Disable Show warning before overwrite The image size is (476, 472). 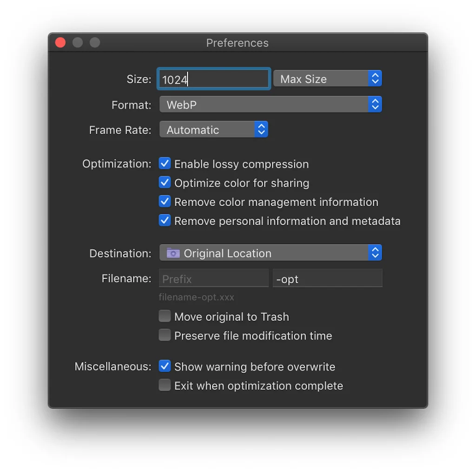point(165,366)
